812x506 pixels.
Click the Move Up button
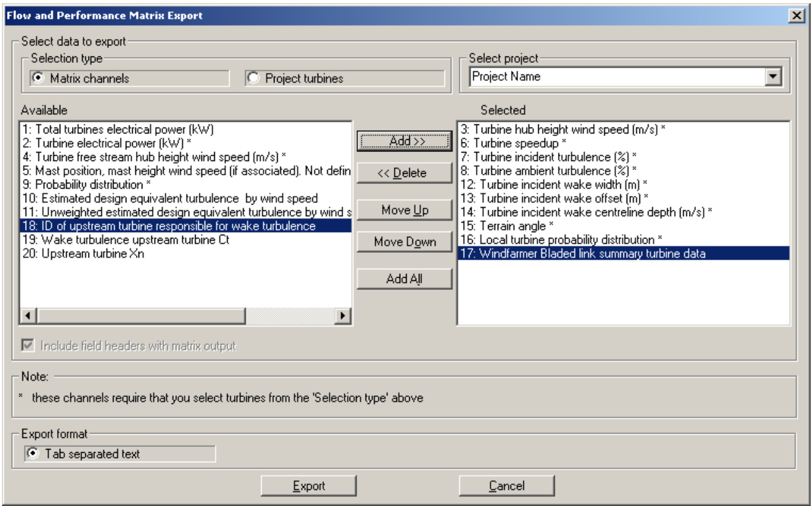404,210
